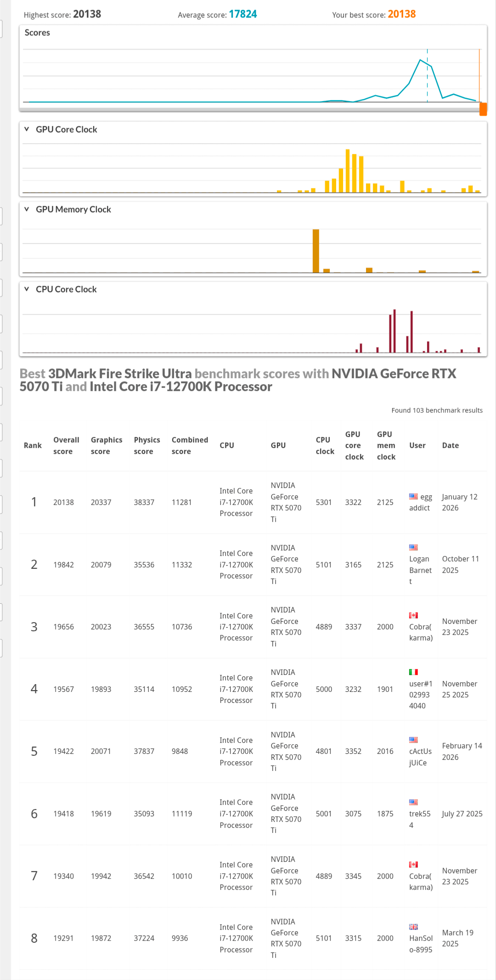This screenshot has height=980, width=496.
Task: Click the Canada flag on rank 7 row
Action: click(413, 864)
